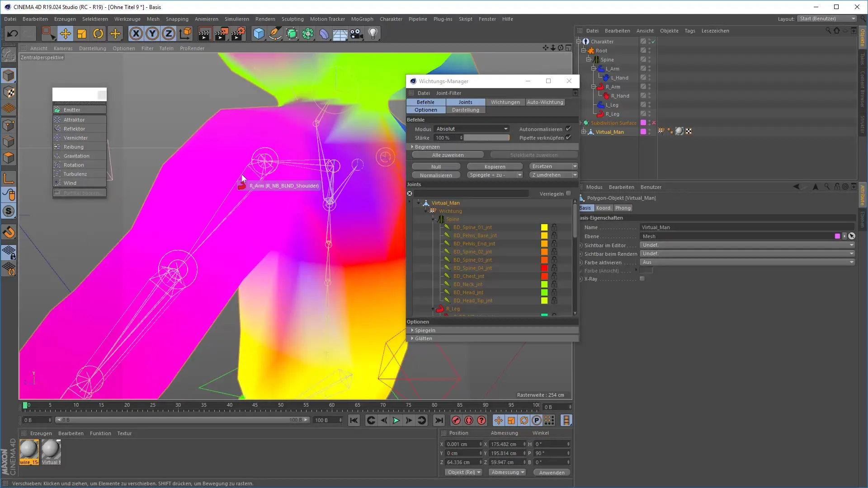Open Sichtbar im Editor dropdown
The height and width of the screenshot is (488, 868).
[x=747, y=245]
